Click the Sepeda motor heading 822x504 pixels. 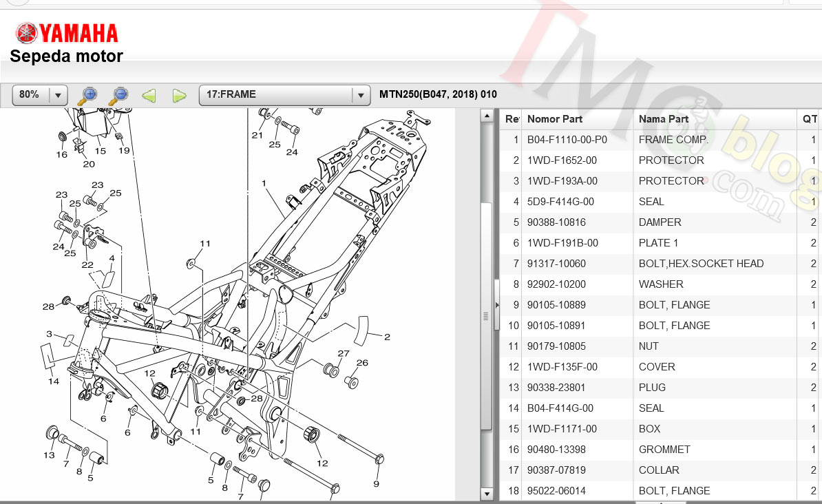[66, 56]
